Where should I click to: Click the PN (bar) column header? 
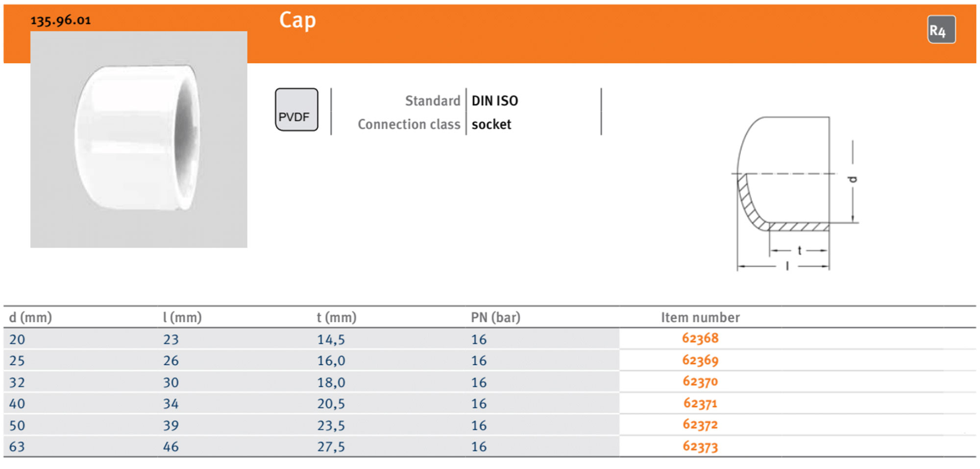[495, 317]
